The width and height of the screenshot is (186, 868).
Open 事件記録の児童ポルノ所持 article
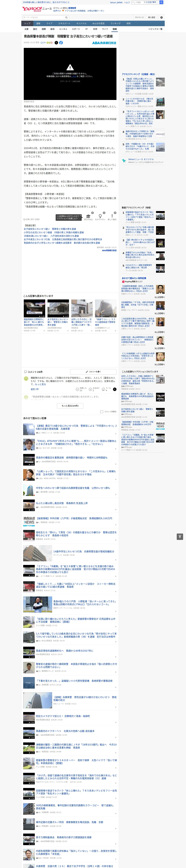pyautogui.click(x=70, y=822)
